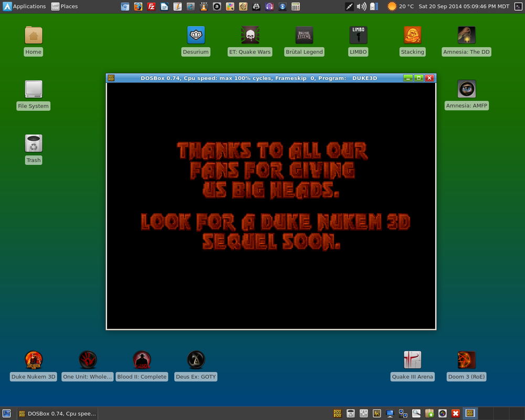Launch Firefox from the top panel
This screenshot has width=525, height=420.
click(x=138, y=6)
